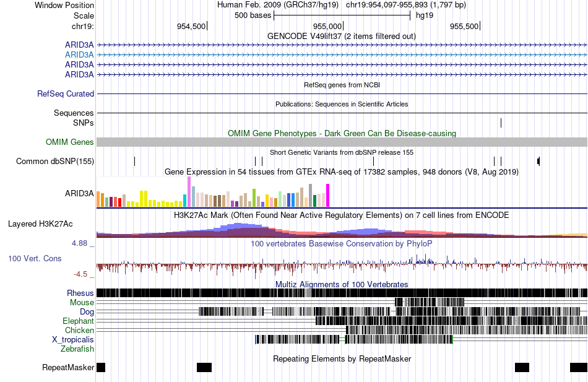Screen dimensions: 588x382
Task: Select the Mouse alignment label
Action: (82, 303)
